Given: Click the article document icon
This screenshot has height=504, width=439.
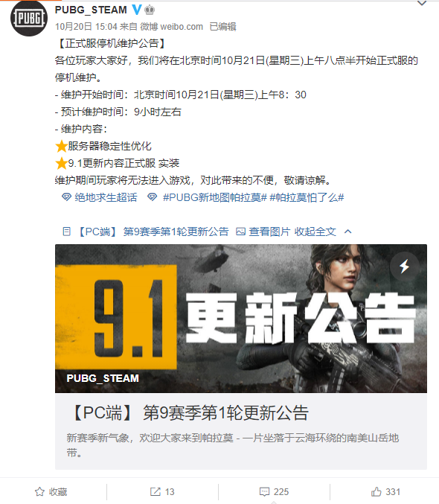Looking at the screenshot, I should point(66,232).
